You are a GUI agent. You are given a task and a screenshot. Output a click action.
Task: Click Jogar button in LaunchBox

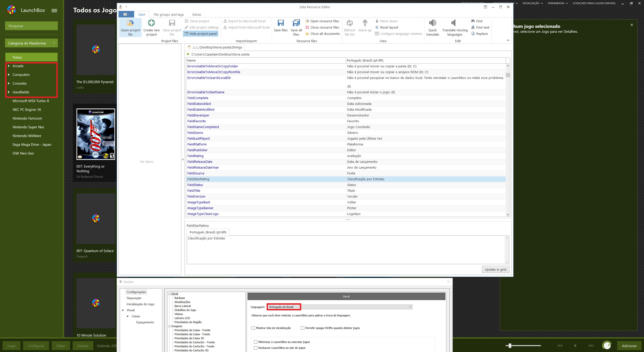(x=11, y=346)
